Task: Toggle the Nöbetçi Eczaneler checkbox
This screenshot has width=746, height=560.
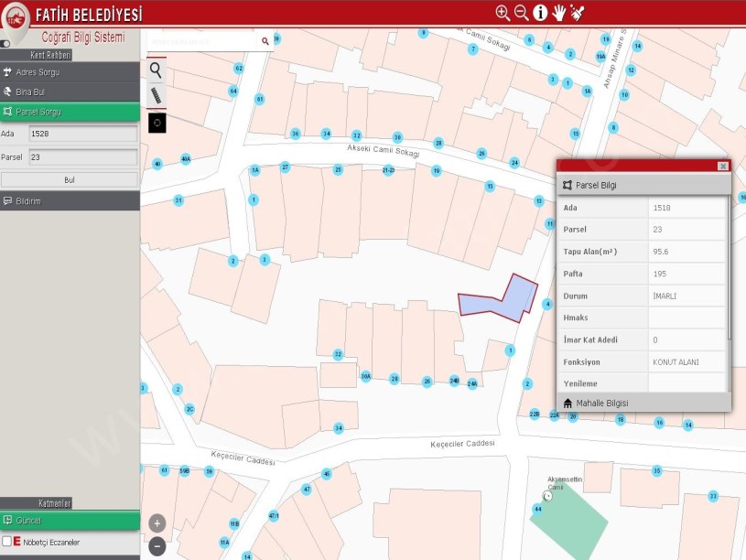Action: point(7,542)
